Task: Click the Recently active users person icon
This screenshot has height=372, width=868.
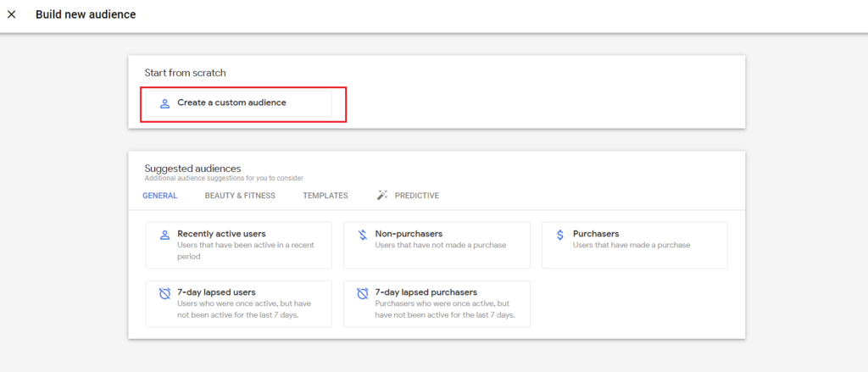Action: click(165, 235)
